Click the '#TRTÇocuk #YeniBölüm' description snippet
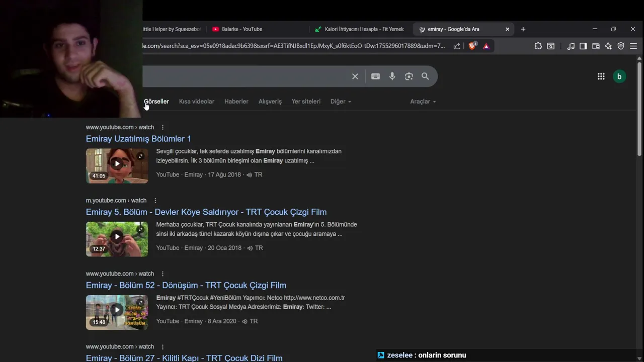 point(251,302)
